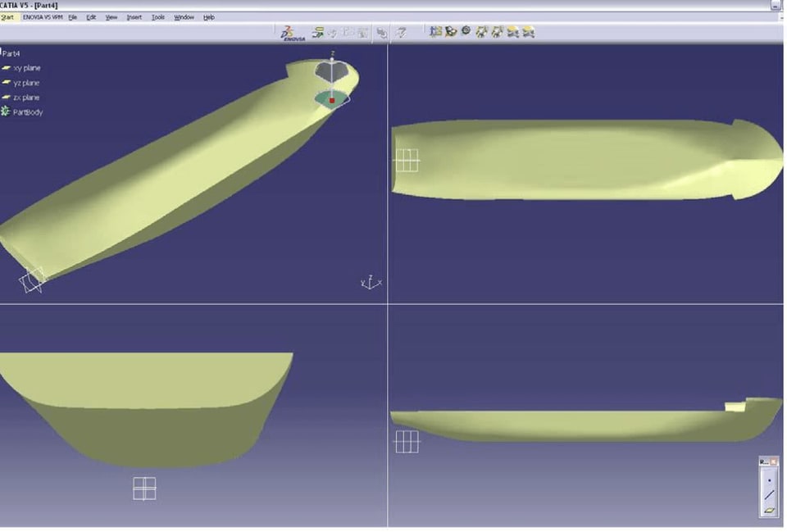This screenshot has height=532, width=787.
Task: Select the Point tool in floating palette
Action: click(x=770, y=481)
